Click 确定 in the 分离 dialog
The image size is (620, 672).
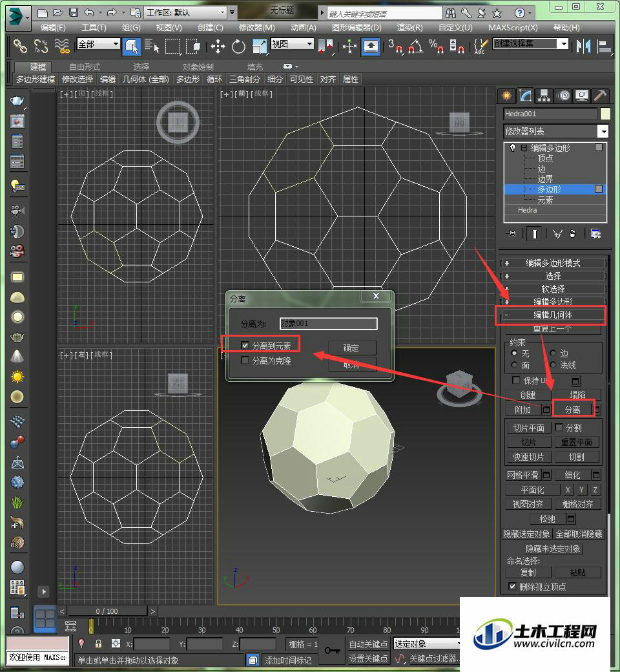point(352,348)
